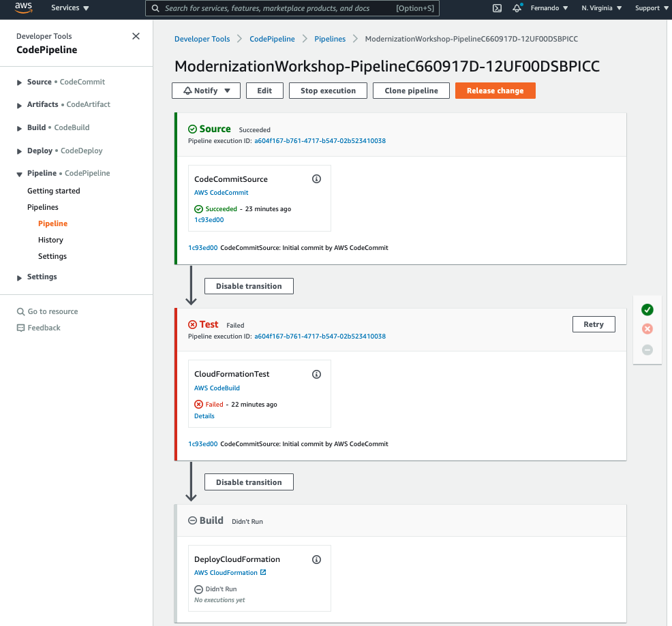Open the Support dropdown menu
Viewport: 672px width, 626px height.
point(651,8)
